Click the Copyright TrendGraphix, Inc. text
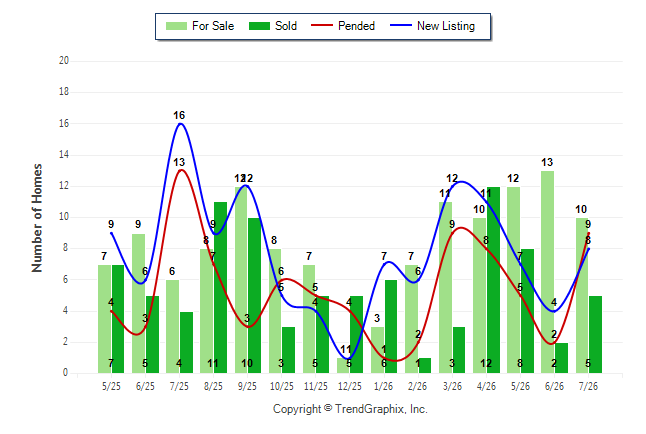This screenshot has height=434, width=646. pyautogui.click(x=350, y=409)
